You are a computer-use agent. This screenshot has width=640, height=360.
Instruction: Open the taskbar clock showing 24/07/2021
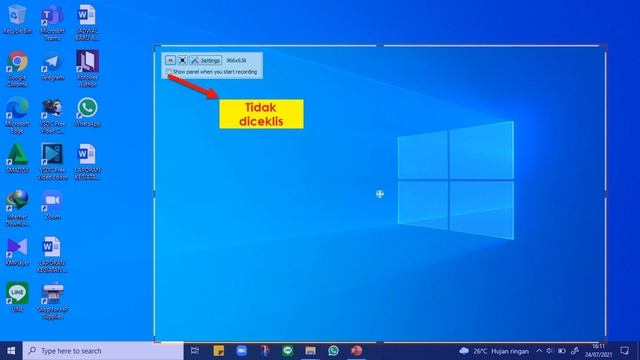click(x=598, y=351)
